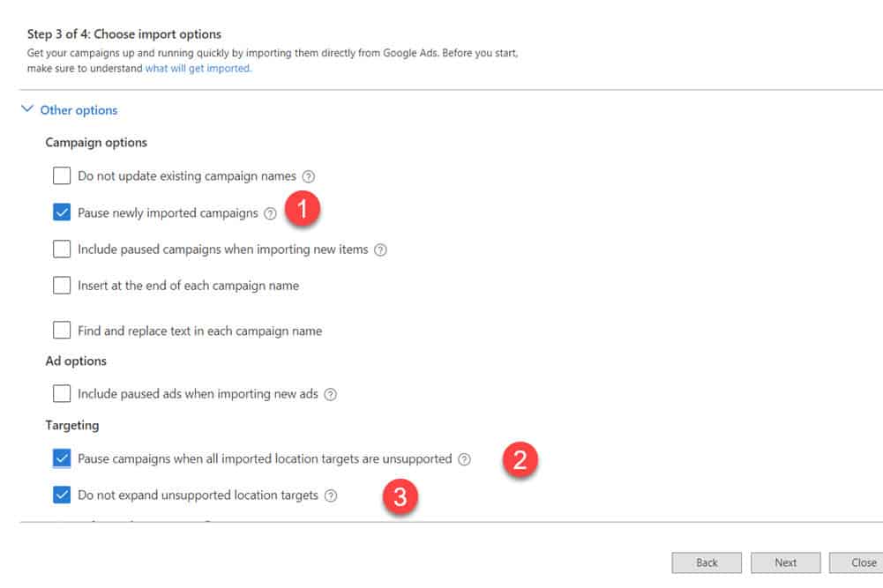
Task: Open help icon for Include paused campaigns
Action: (381, 249)
